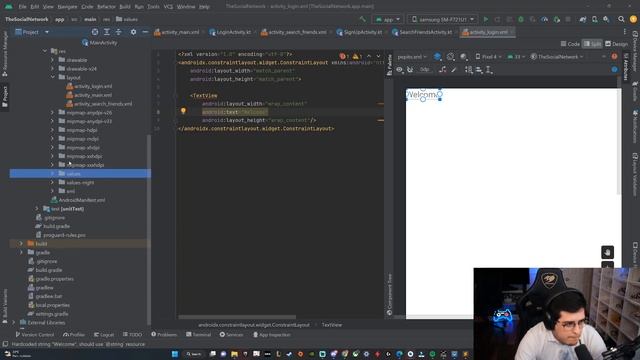The height and width of the screenshot is (360, 640).
Task: Expand External Libraries node
Action: [x=14, y=322]
